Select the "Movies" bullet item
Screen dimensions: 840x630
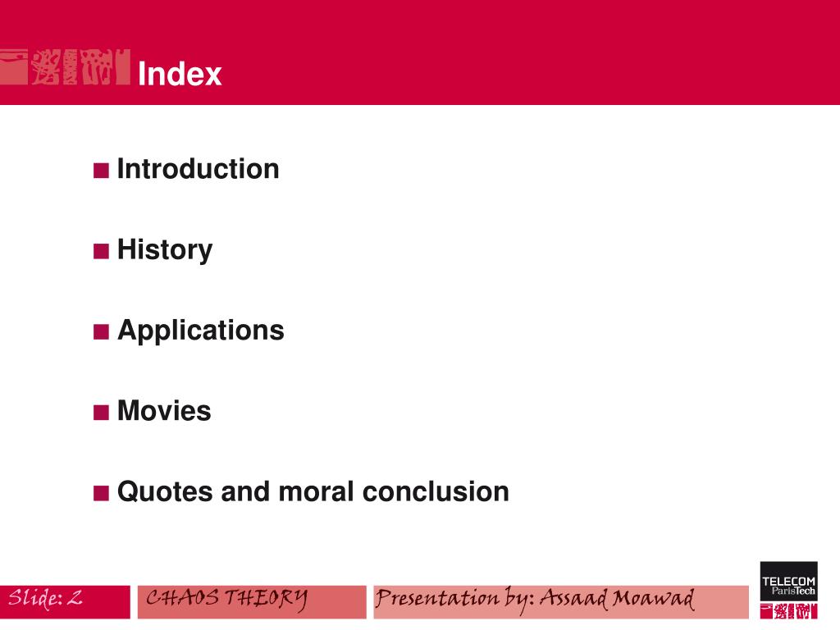pos(164,411)
